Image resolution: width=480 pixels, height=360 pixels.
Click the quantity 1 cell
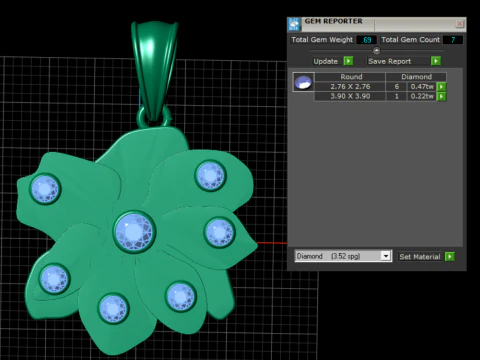coord(396,96)
